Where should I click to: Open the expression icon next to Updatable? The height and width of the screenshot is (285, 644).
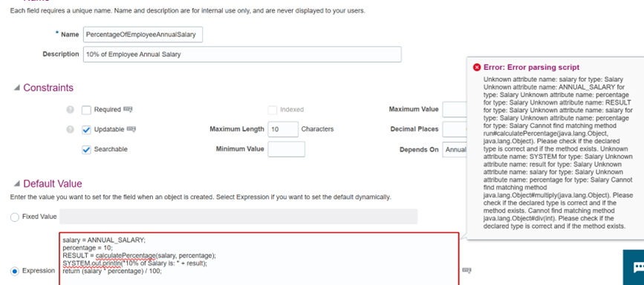pos(131,129)
